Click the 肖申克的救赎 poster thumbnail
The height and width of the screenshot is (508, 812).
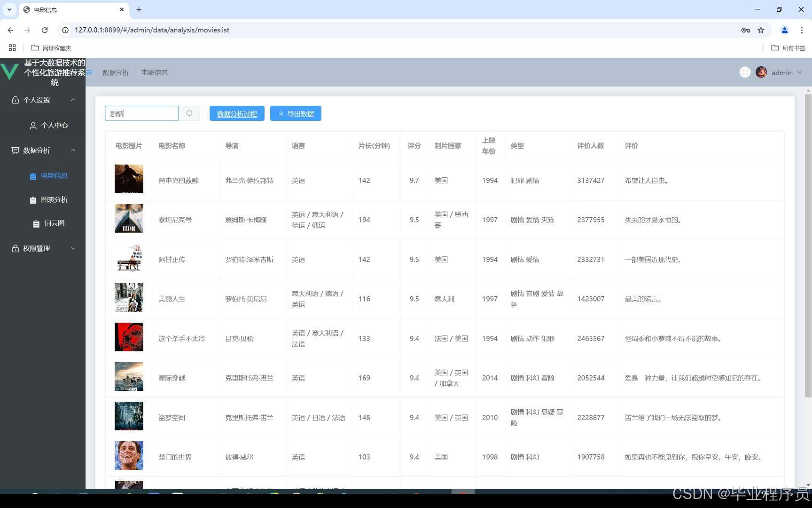click(x=129, y=179)
